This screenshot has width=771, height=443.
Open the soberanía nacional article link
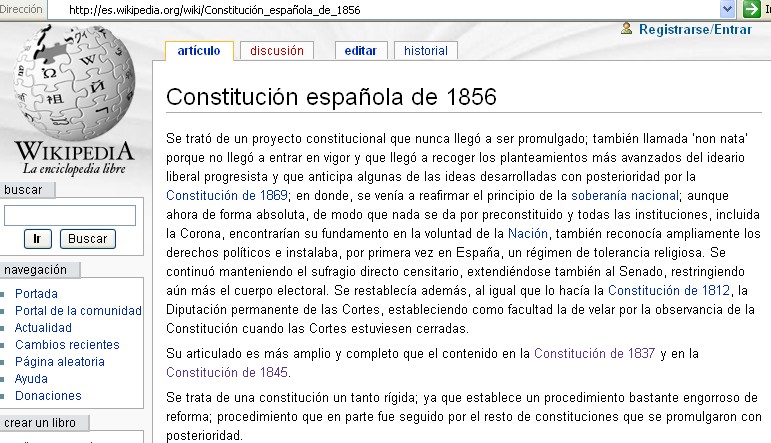[624, 195]
